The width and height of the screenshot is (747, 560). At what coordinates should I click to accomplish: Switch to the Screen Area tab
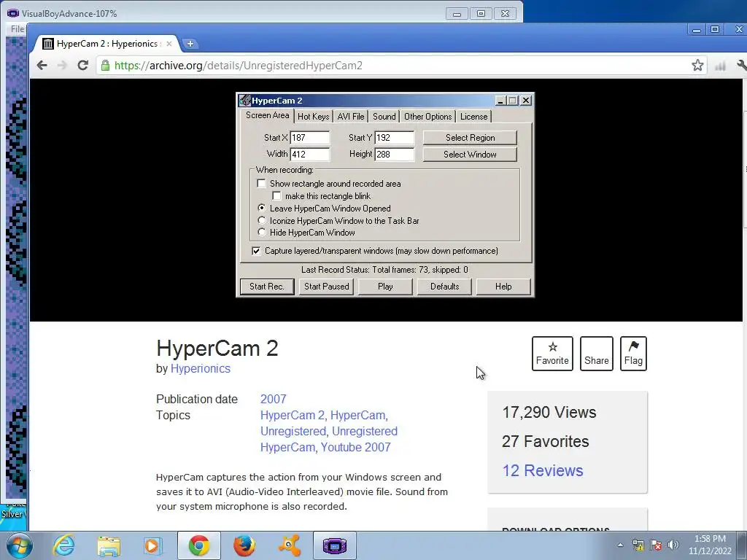(267, 115)
